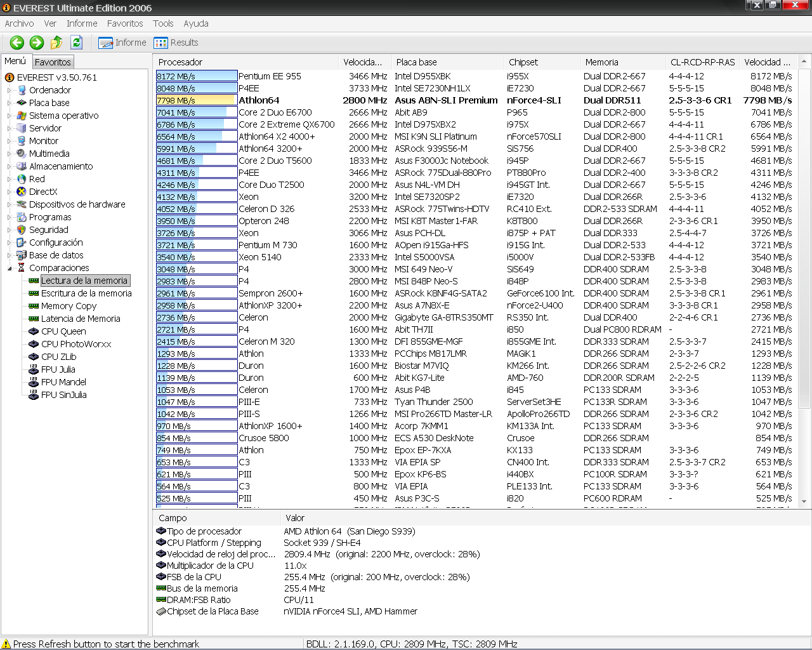
Task: Click the Sistema operativo Windows icon
Action: [x=22, y=116]
